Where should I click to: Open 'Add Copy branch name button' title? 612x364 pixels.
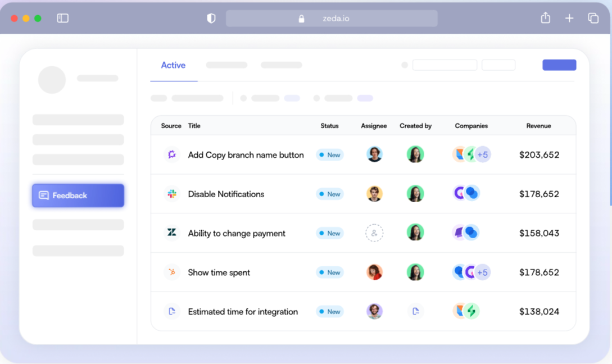pyautogui.click(x=246, y=155)
